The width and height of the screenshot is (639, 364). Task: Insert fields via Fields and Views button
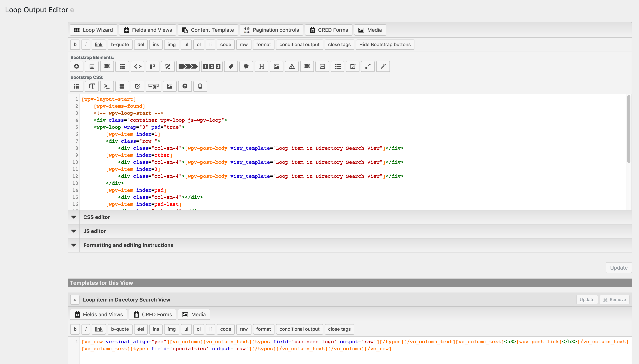(147, 30)
